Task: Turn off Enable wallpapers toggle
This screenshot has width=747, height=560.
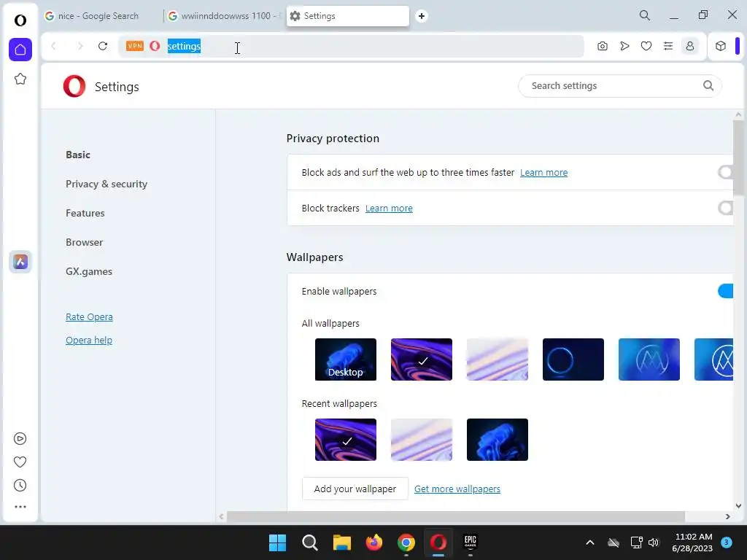Action: [x=726, y=291]
